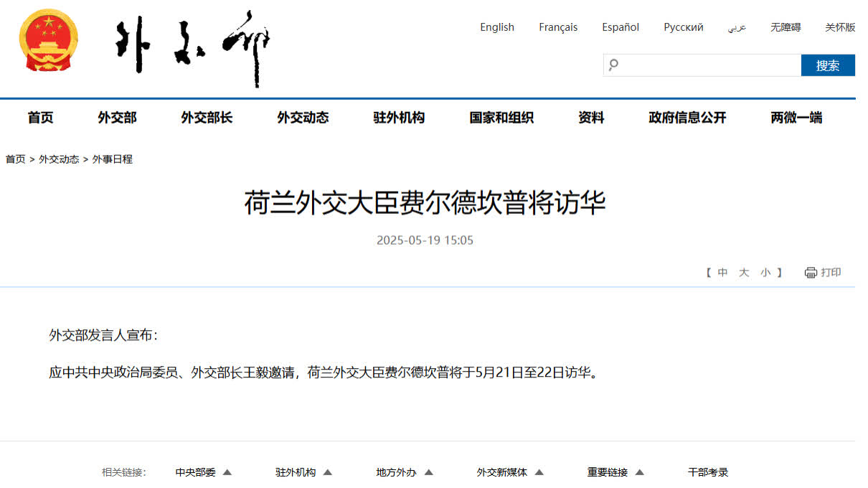The height and width of the screenshot is (488, 868).
Task: Click into the search input field
Action: pyautogui.click(x=710, y=65)
